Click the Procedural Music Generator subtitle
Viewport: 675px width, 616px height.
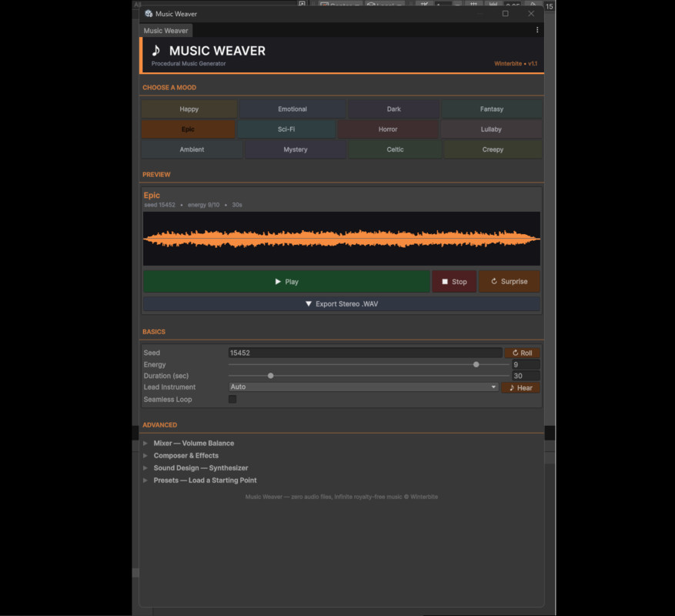point(189,64)
